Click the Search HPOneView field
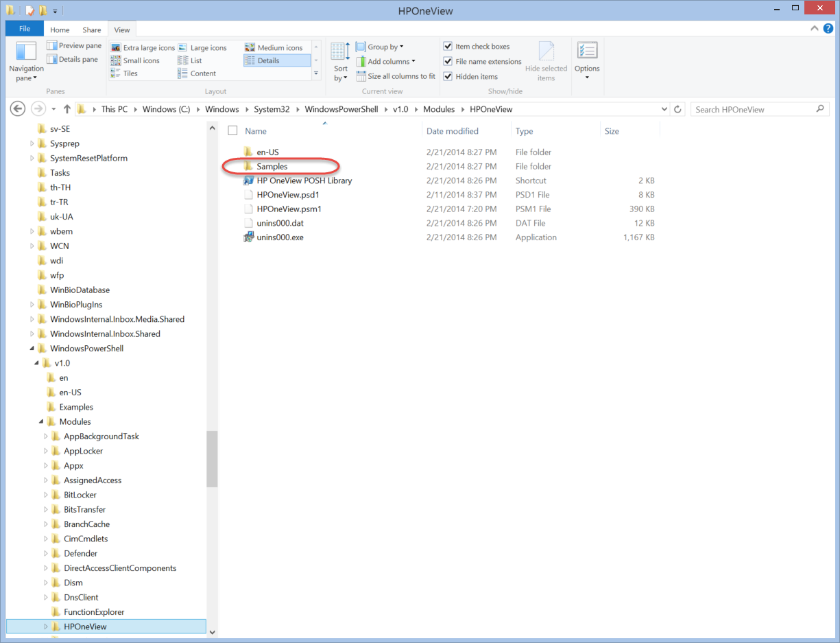Screen dimensions: 840x643 click(753, 109)
